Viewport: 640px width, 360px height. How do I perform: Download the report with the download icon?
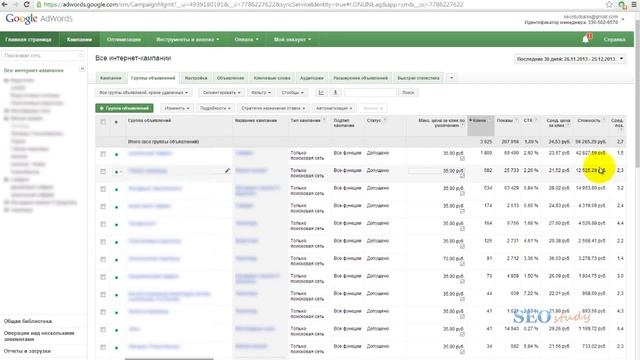[336, 93]
